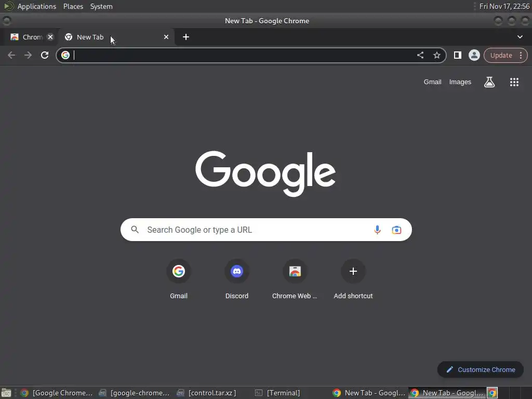Viewport: 532px width, 399px height.
Task: Open the Gmail shortcut tile
Action: (179, 279)
